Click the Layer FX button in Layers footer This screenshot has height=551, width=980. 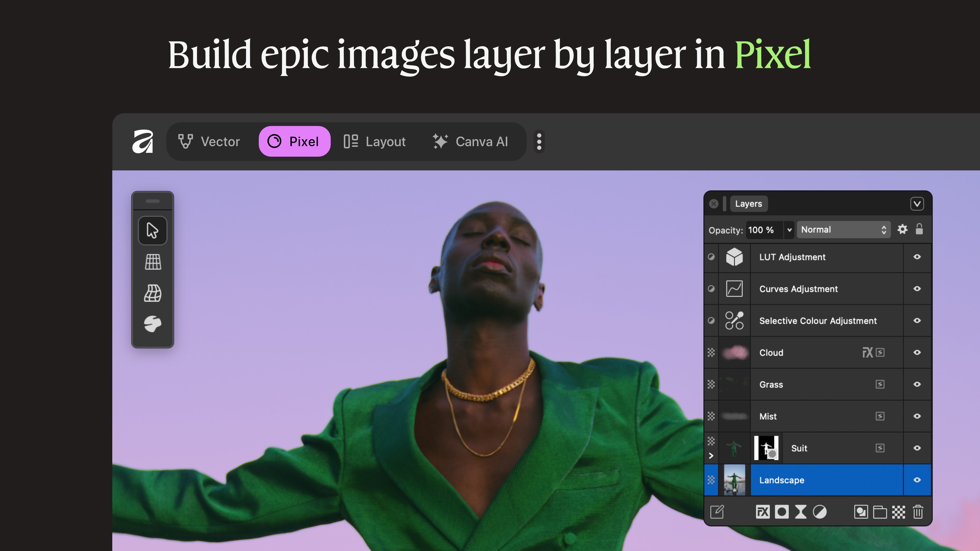coord(762,512)
